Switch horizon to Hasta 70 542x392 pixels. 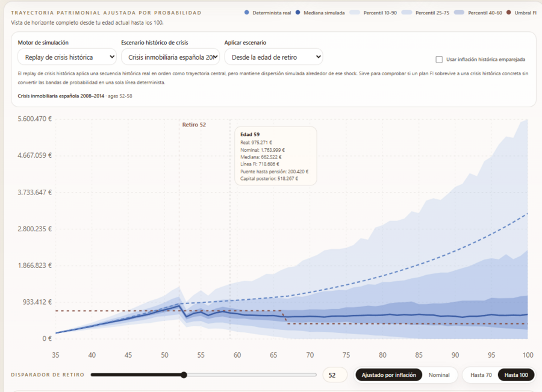point(481,375)
